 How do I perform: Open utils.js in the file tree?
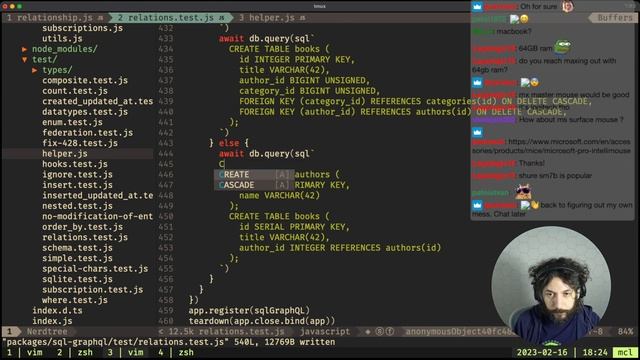click(x=62, y=39)
